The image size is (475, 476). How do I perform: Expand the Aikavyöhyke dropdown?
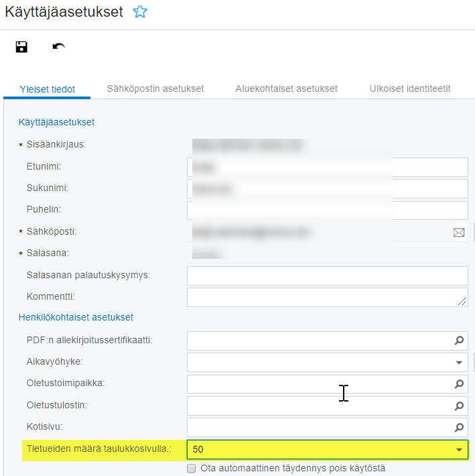[x=459, y=363]
